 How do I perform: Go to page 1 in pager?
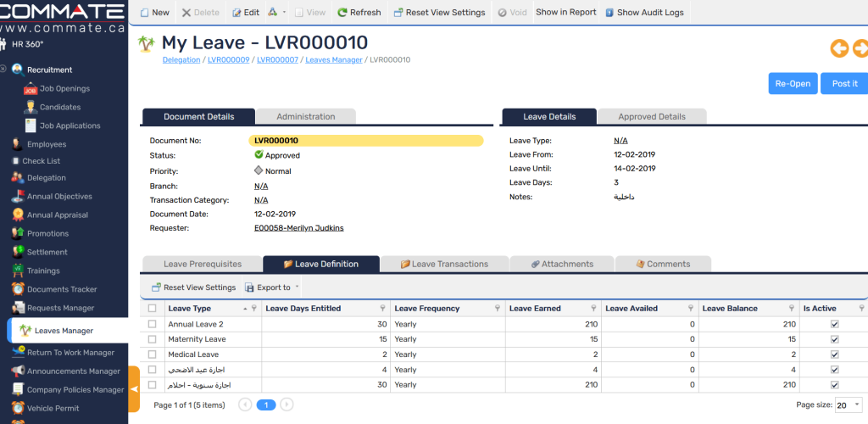pos(266,405)
